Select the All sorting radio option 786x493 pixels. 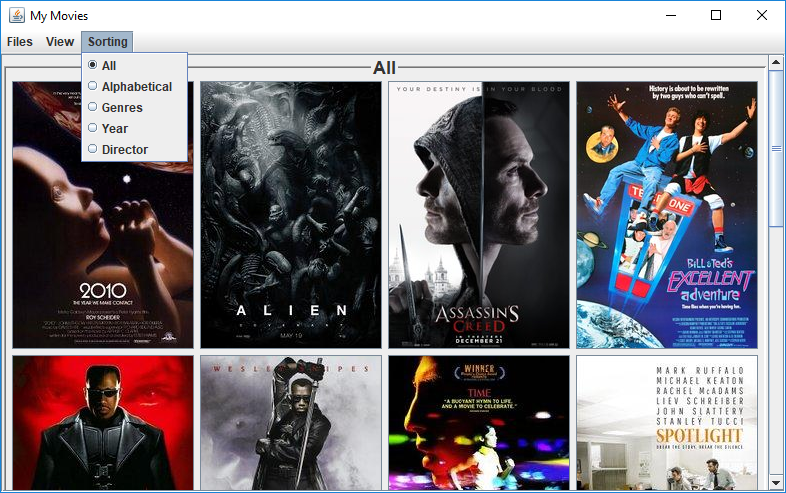[134, 66]
